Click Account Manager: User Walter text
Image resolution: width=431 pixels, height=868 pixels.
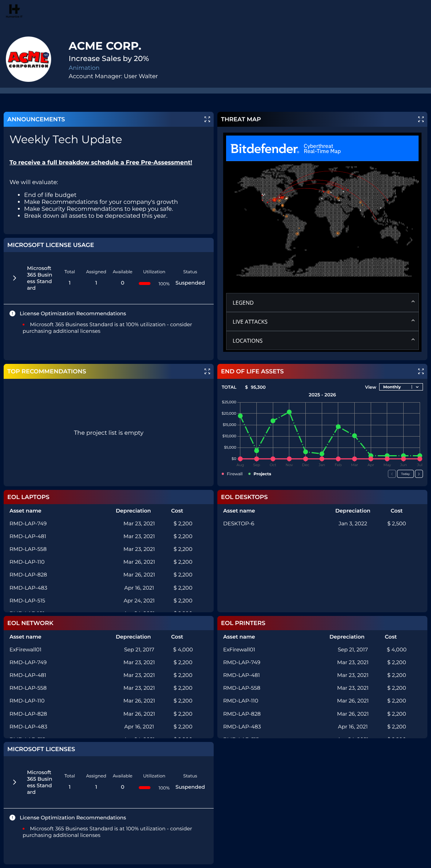coord(113,76)
